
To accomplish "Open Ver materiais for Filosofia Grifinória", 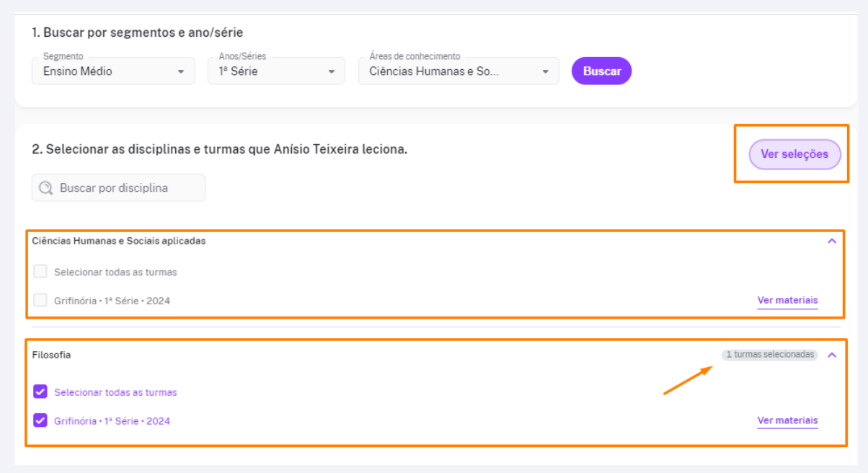I will tap(787, 421).
